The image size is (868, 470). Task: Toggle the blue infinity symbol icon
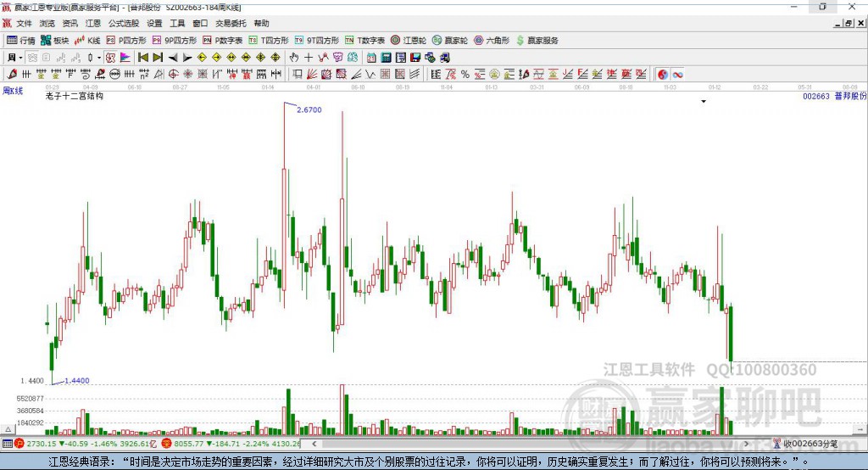(677, 75)
